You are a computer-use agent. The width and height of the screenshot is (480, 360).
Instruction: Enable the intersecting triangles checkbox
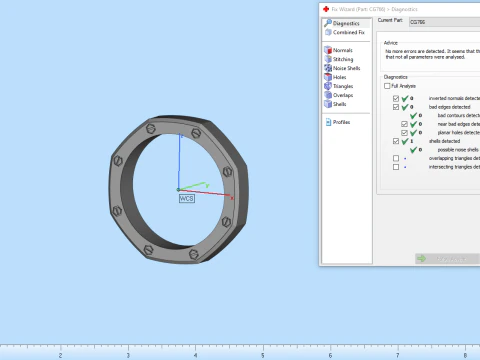pyautogui.click(x=396, y=167)
